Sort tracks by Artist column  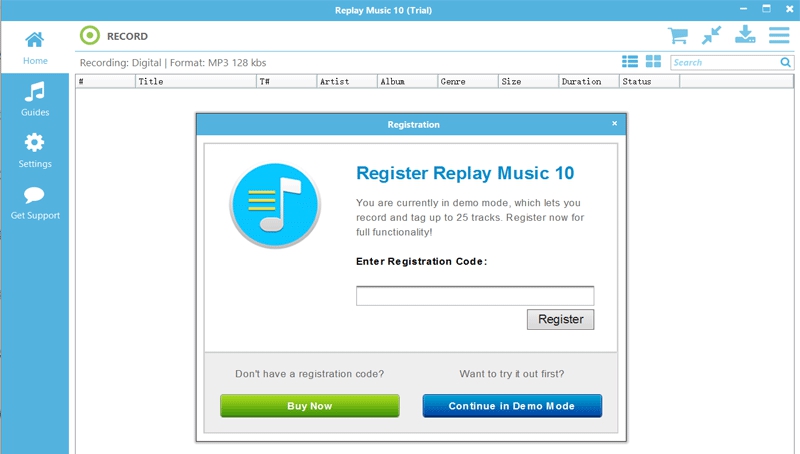(346, 82)
